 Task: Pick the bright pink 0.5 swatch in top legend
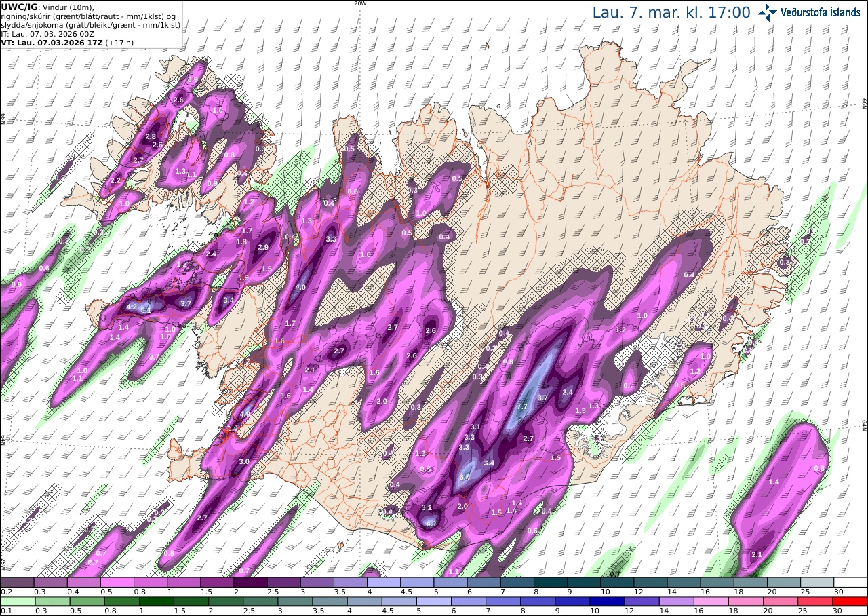tap(117, 582)
